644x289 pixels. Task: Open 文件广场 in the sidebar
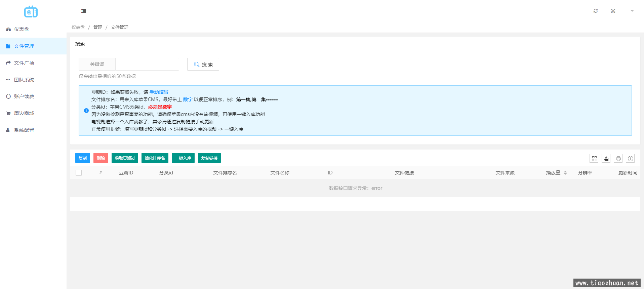tap(33, 63)
